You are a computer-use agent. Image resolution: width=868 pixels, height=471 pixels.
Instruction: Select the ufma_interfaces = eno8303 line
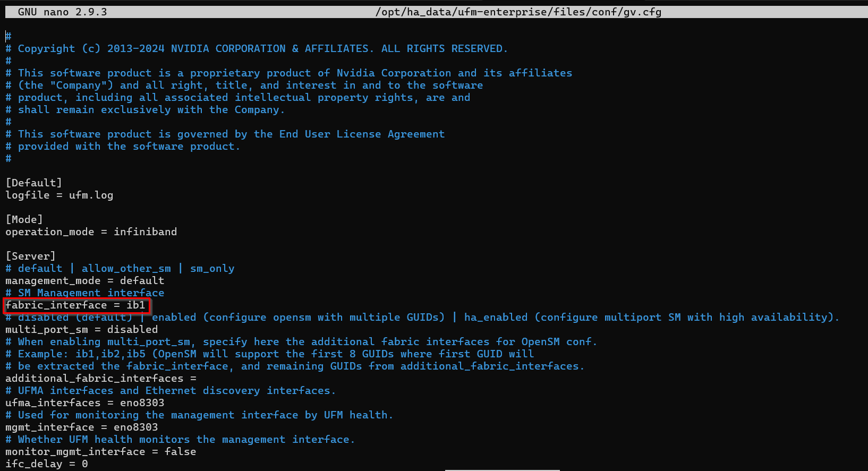85,403
